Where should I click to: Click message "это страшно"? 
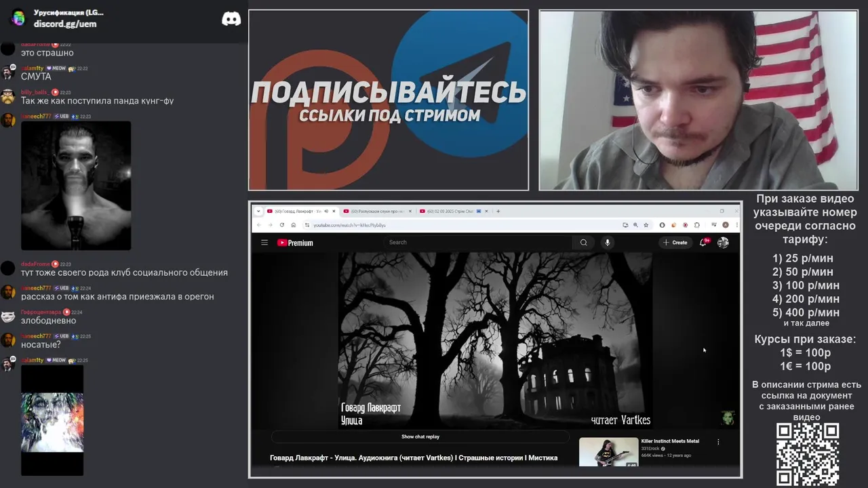(47, 53)
